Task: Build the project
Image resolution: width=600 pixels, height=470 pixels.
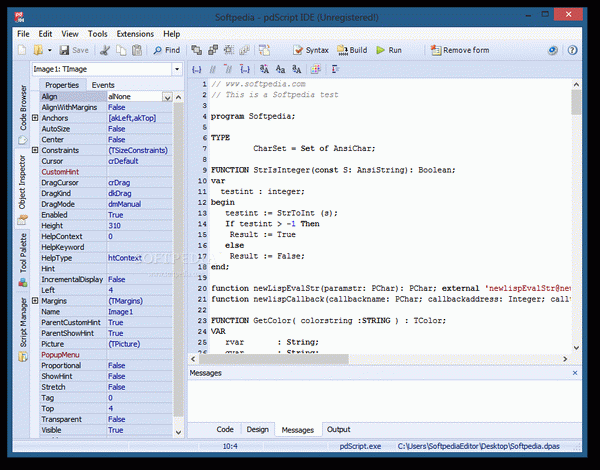Action: 352,50
